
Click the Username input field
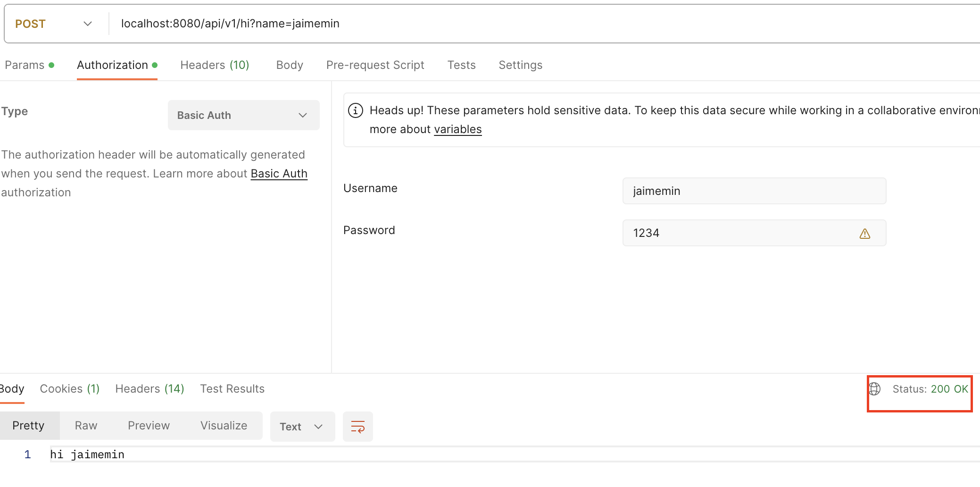pyautogui.click(x=754, y=191)
